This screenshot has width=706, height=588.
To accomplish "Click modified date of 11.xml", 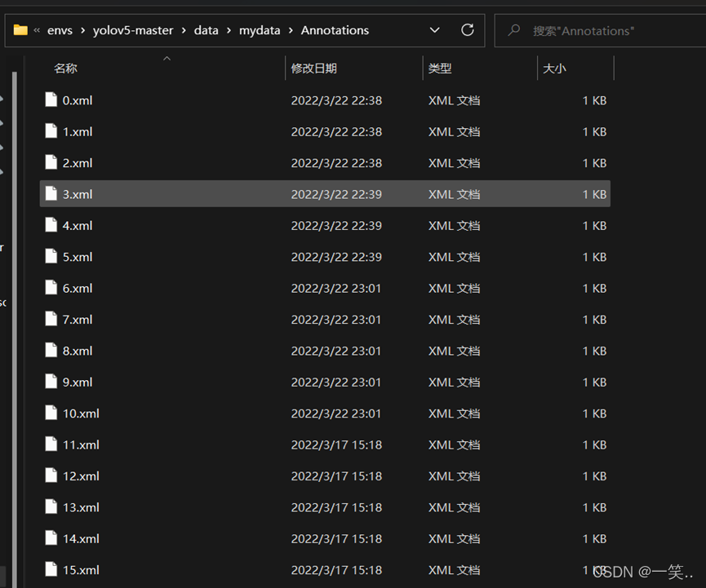I will click(336, 445).
